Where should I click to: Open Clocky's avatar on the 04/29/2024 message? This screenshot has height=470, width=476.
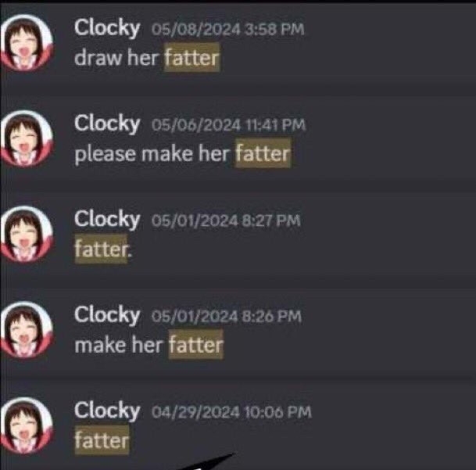pos(27,425)
